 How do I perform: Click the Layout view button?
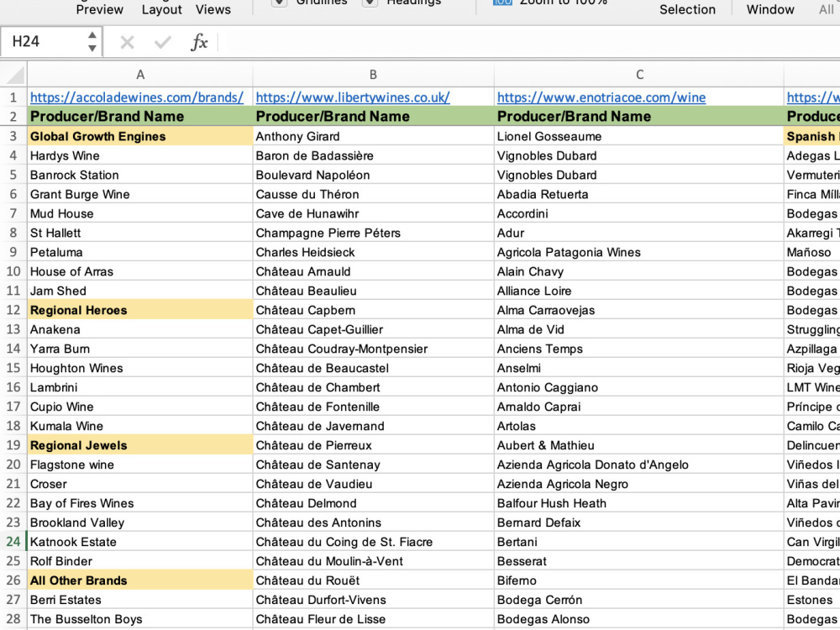tap(162, 9)
